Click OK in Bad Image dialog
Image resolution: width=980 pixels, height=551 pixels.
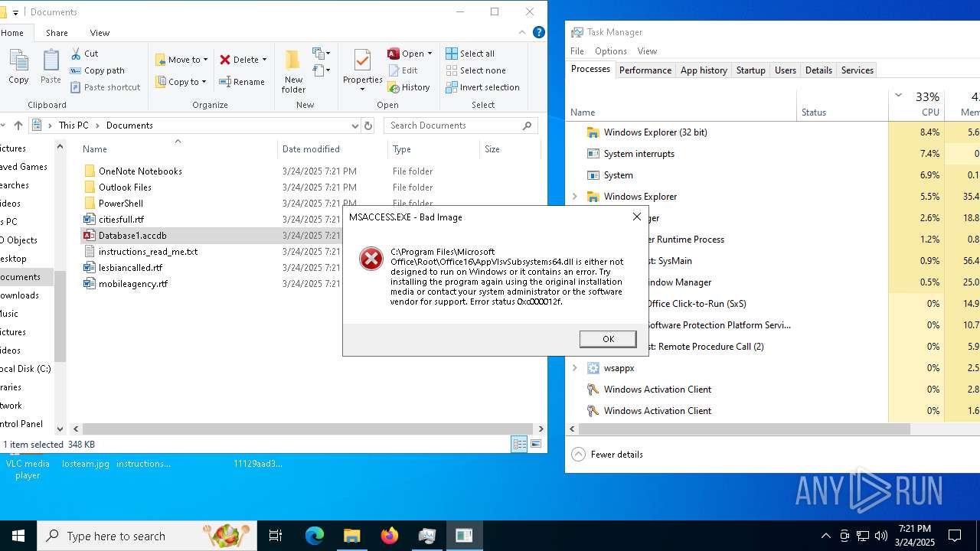(608, 339)
